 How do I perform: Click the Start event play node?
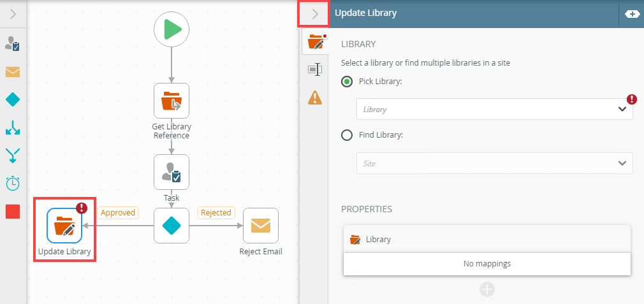click(x=172, y=30)
